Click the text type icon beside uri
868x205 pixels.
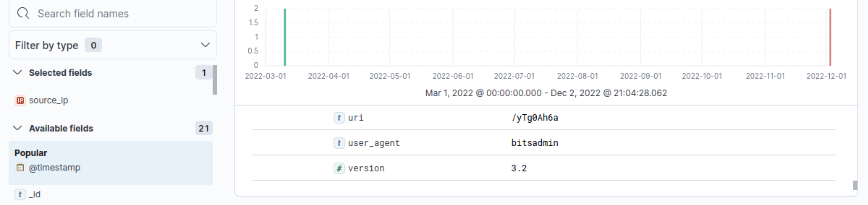(x=339, y=118)
